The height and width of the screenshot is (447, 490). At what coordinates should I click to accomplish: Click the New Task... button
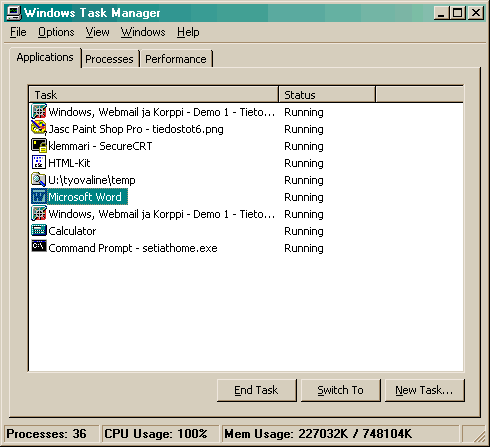(424, 390)
